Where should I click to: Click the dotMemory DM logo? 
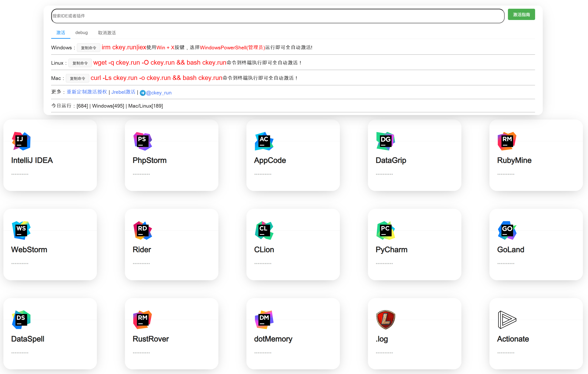point(264,320)
